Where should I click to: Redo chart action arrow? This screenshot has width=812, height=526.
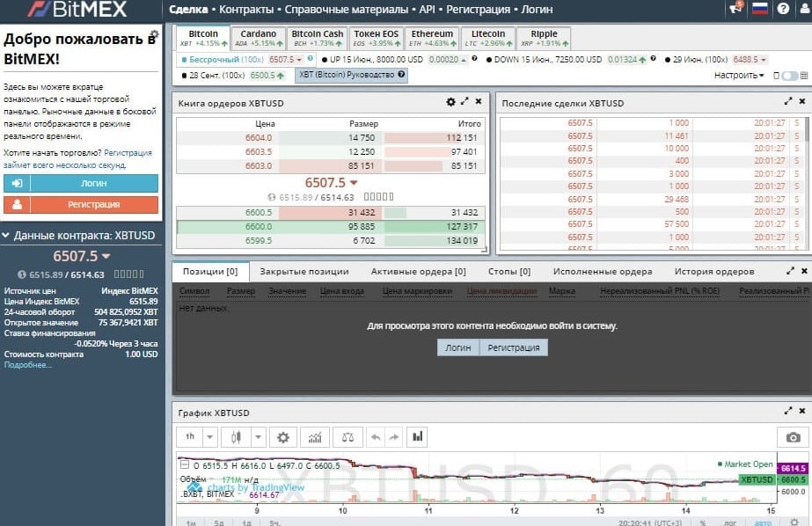394,437
